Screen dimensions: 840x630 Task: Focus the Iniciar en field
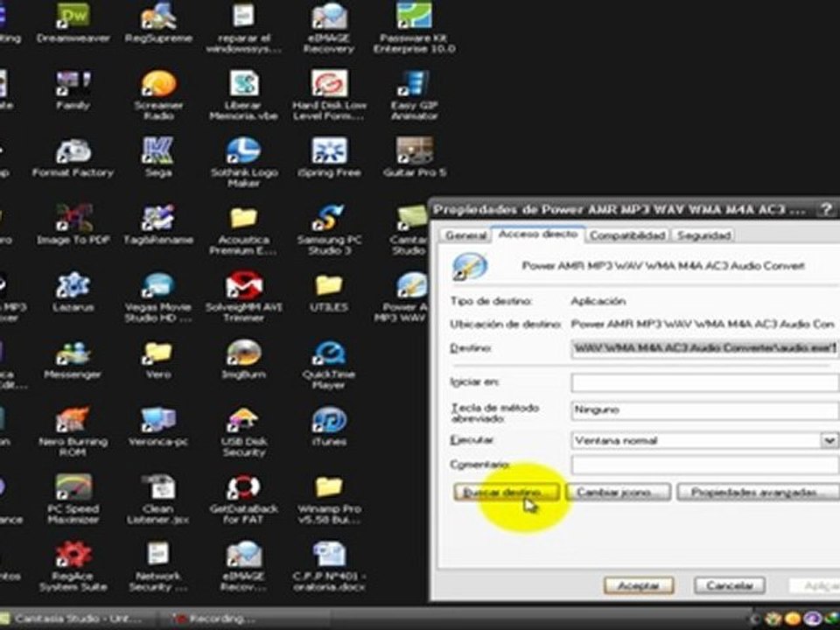704,382
